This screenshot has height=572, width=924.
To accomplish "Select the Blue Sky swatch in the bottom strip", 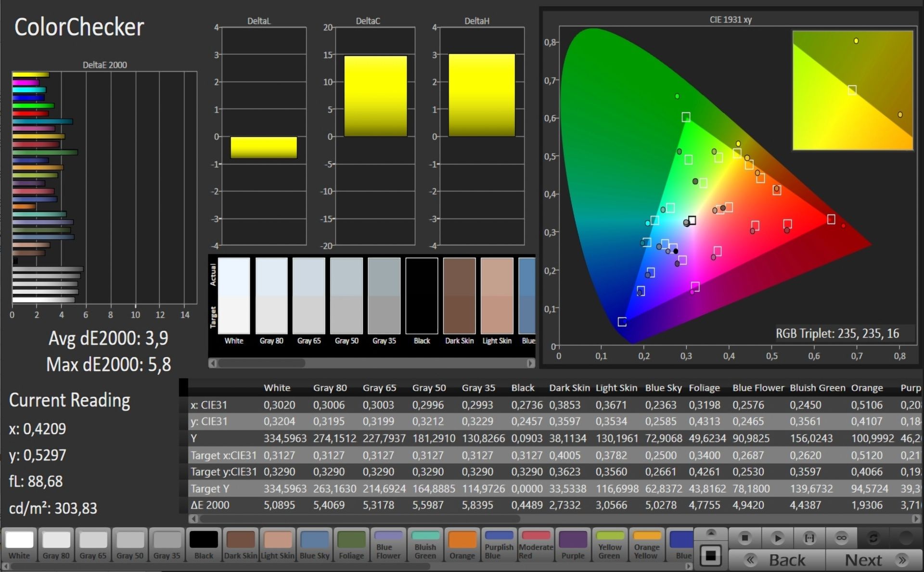I will (314, 545).
